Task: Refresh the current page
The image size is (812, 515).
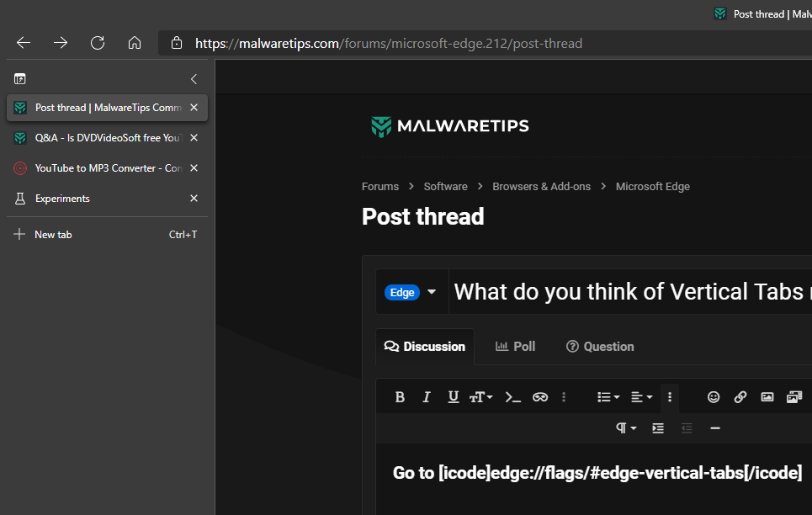Action: coord(98,43)
